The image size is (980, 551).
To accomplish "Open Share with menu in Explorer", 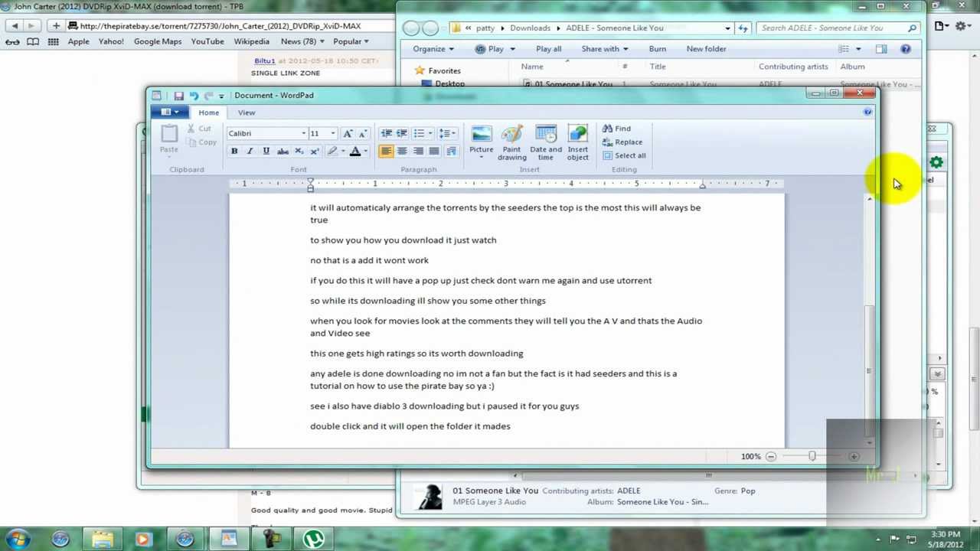I will click(605, 49).
